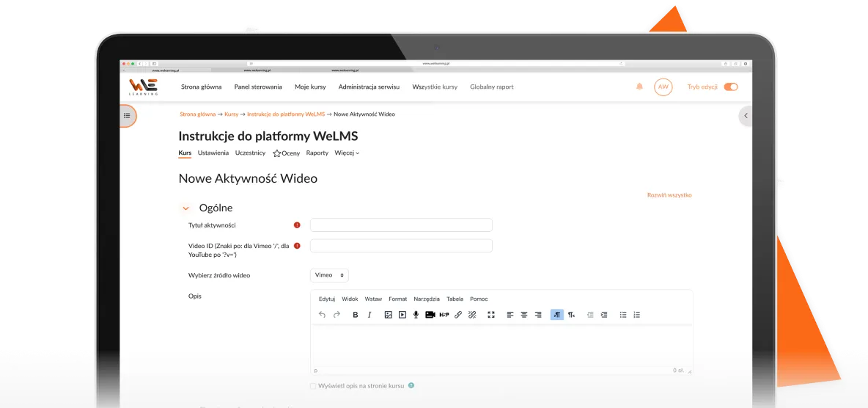This screenshot has height=408, width=868.
Task: Record audio with the microphone icon
Action: click(416, 315)
